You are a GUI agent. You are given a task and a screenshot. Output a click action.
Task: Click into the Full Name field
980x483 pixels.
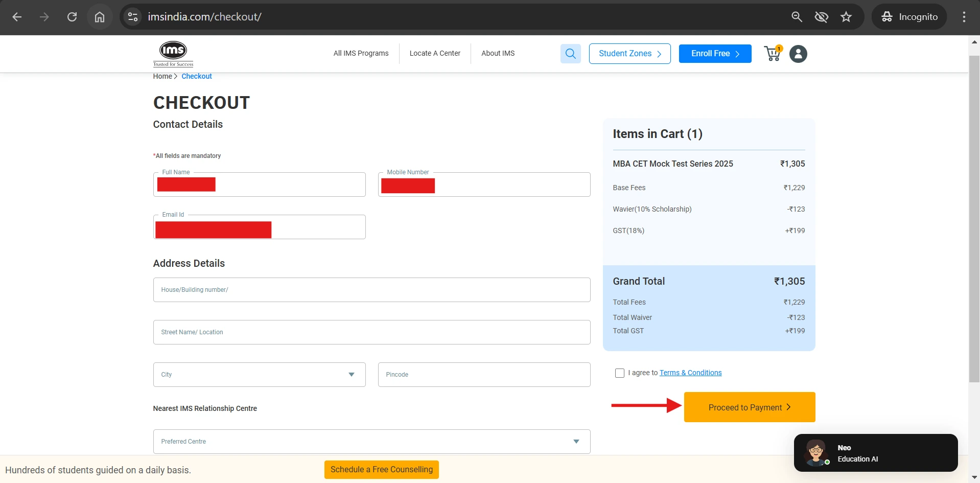click(259, 185)
